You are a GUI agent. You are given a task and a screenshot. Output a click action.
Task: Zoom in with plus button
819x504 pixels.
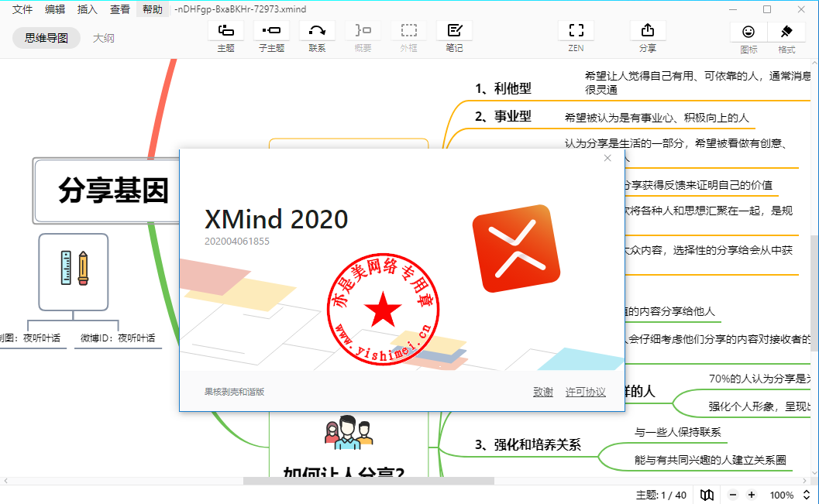pos(752,495)
